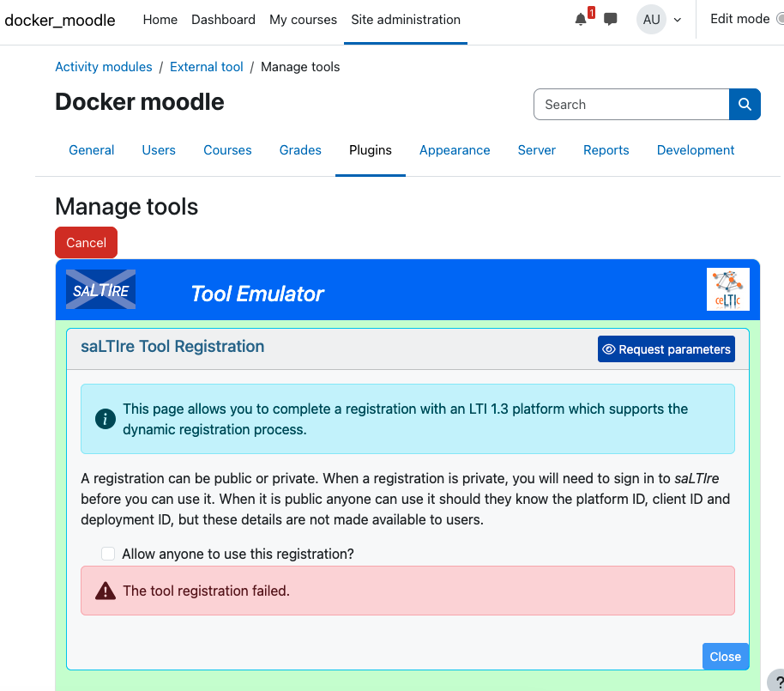Open the messaging speech bubble icon

tap(610, 20)
